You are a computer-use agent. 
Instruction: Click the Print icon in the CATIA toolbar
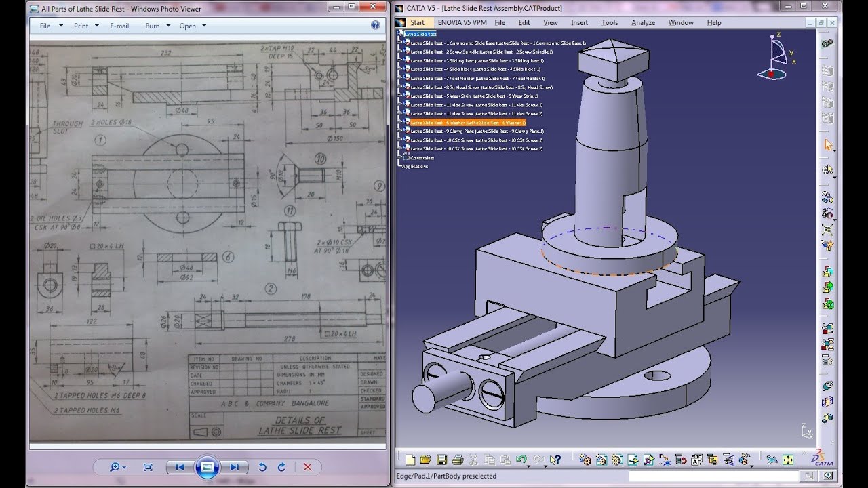457,460
